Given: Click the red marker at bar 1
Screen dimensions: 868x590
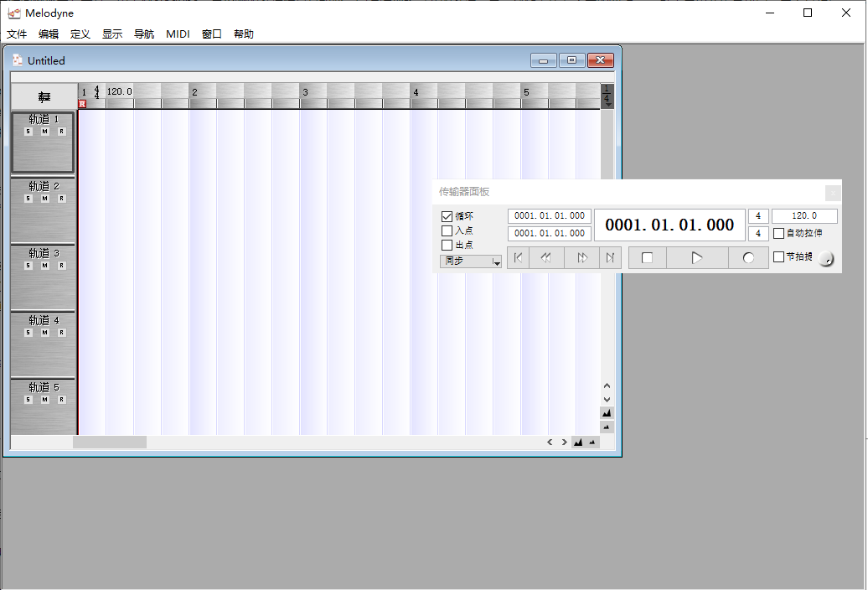Looking at the screenshot, I should (x=82, y=104).
